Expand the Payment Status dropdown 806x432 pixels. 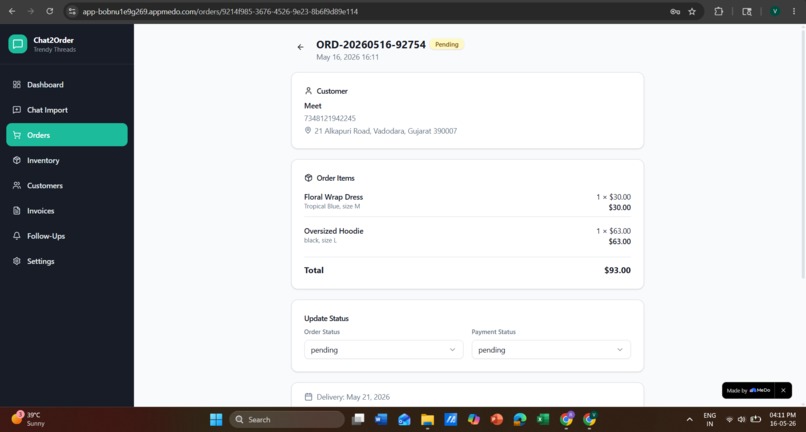click(551, 350)
